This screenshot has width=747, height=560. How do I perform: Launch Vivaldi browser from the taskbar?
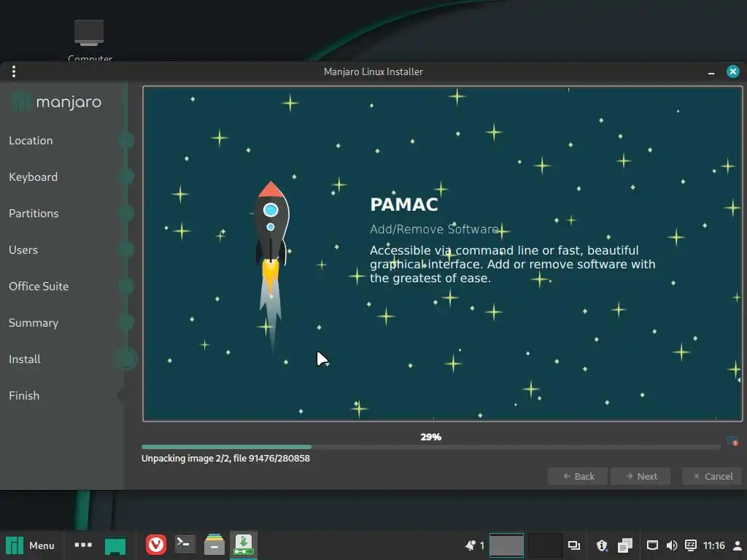156,545
